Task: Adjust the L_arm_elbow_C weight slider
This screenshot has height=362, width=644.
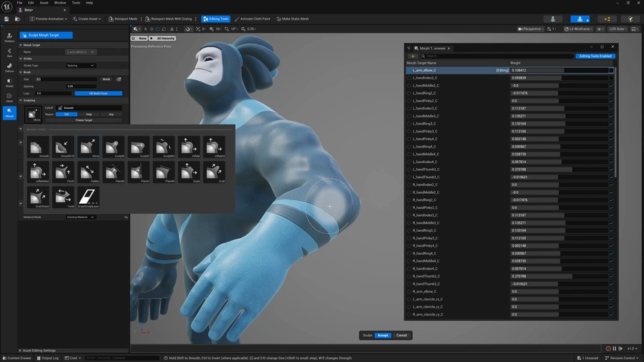Action: (x=558, y=70)
